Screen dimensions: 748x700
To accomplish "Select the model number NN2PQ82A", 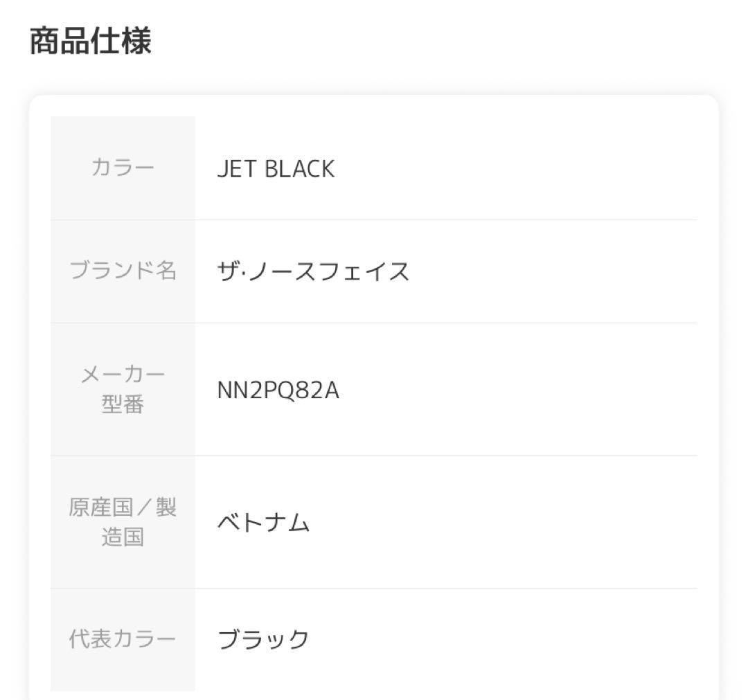I will pyautogui.click(x=278, y=391).
